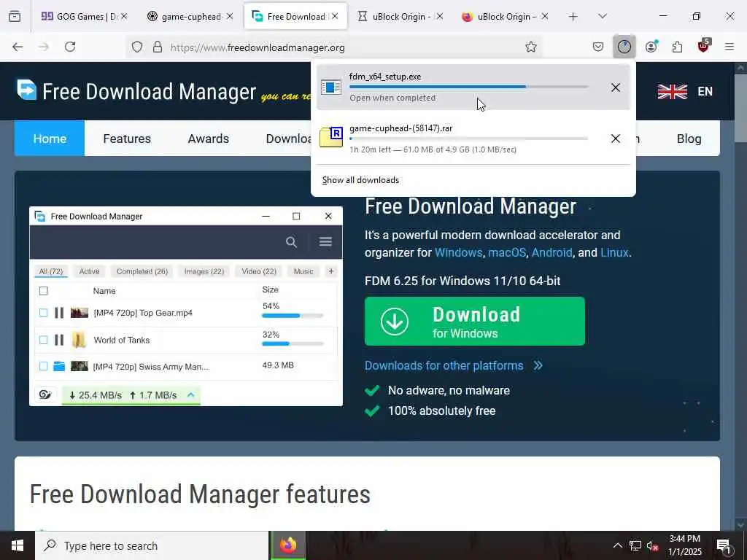Open Features navigation item

click(x=127, y=139)
